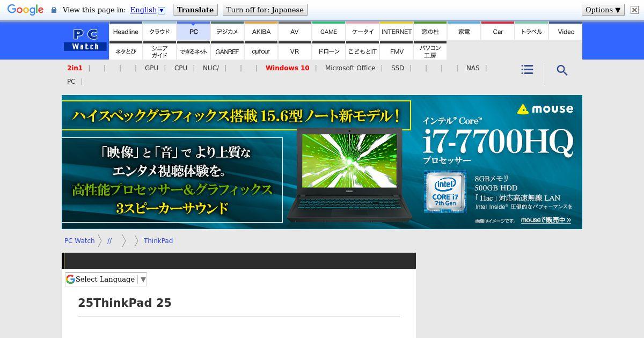This screenshot has width=644, height=338.
Task: Close the Google Translate bar
Action: [634, 10]
